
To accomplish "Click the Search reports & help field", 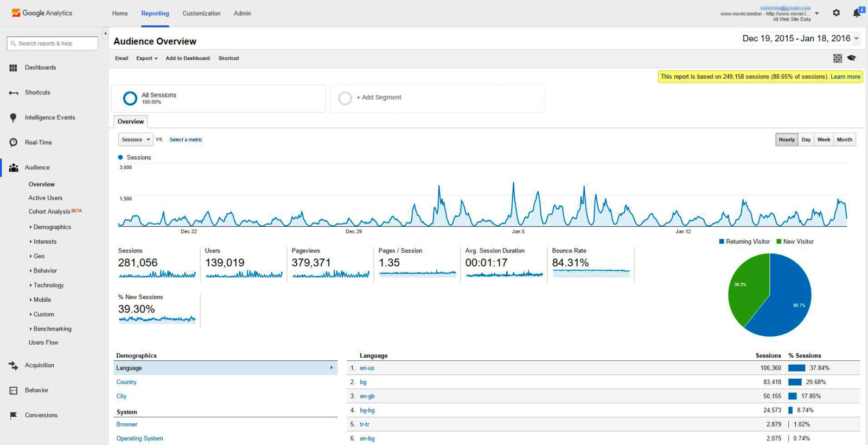I will (x=53, y=43).
